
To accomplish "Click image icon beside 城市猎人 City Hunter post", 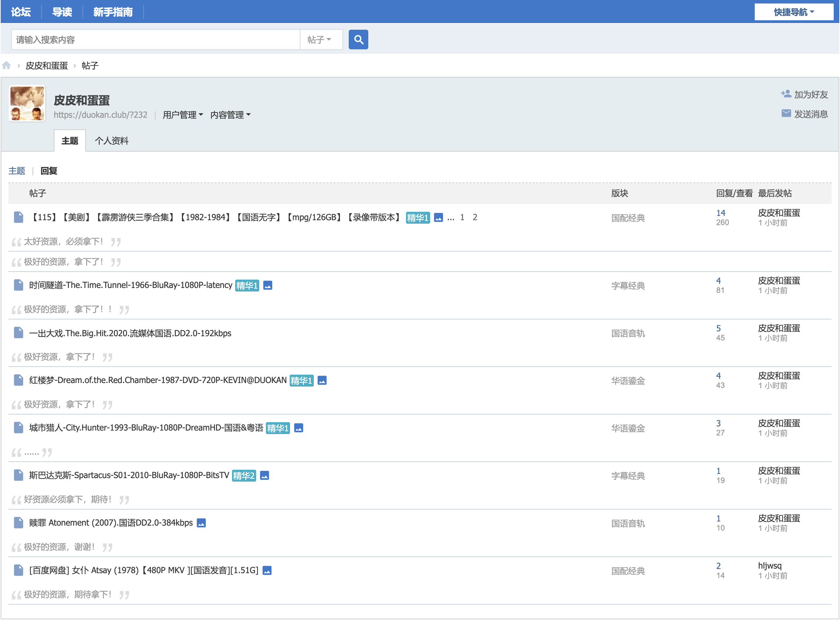I will 299,428.
